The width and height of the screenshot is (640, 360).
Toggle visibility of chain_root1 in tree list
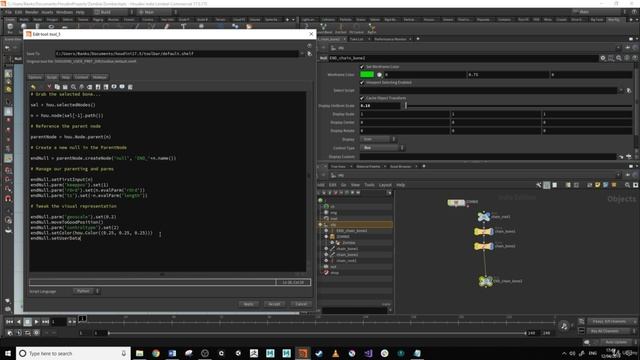pos(326,260)
